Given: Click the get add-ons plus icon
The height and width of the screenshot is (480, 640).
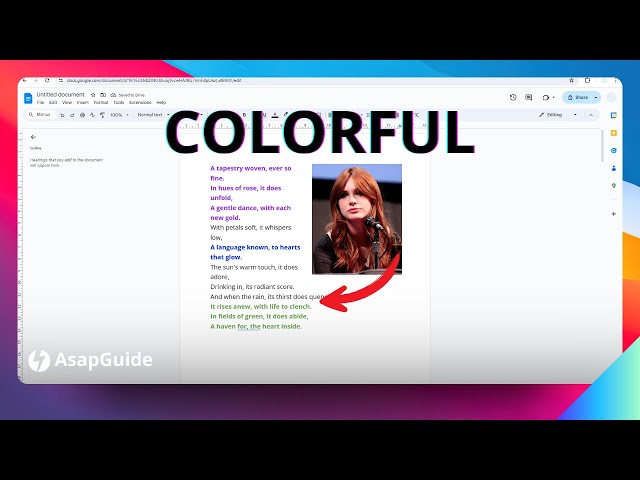Looking at the screenshot, I should point(613,214).
